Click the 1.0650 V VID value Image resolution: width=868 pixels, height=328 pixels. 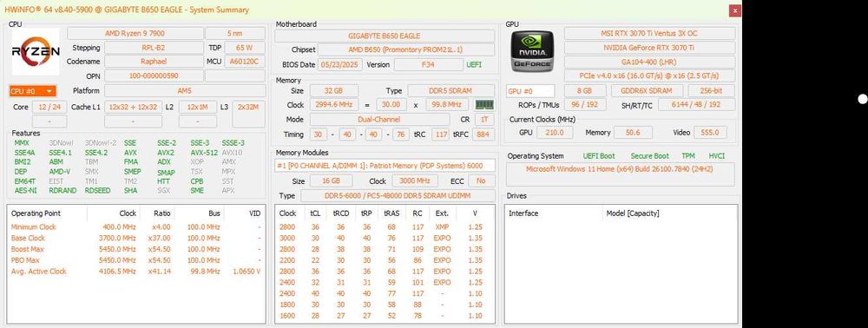(247, 271)
